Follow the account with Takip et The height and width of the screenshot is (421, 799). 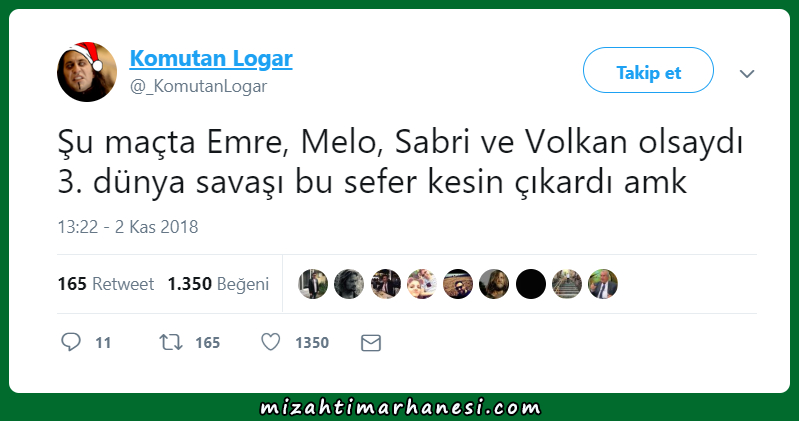coord(648,70)
